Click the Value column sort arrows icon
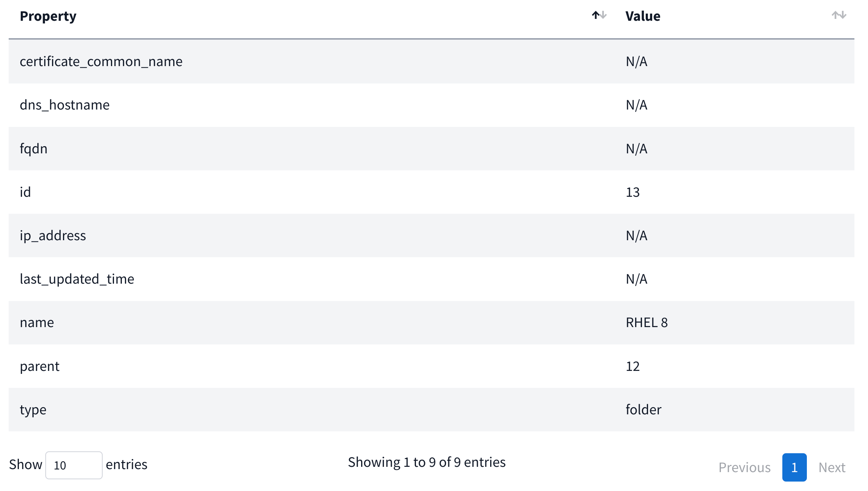Image resolution: width=868 pixels, height=491 pixels. pos(839,15)
